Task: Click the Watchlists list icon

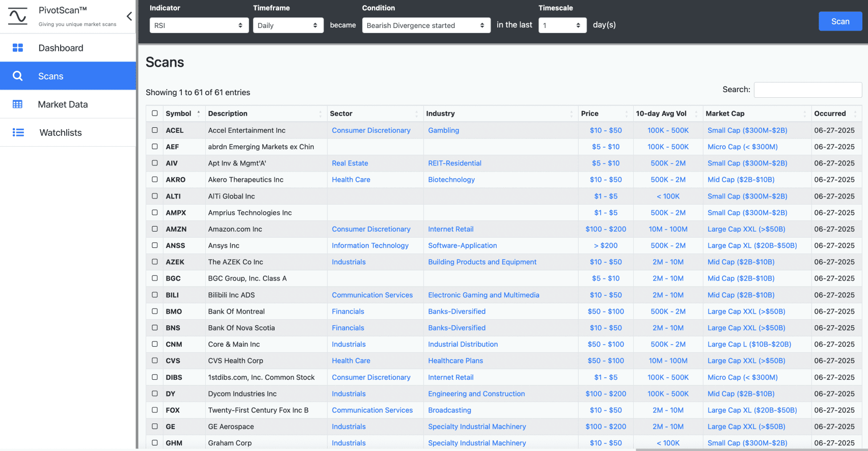Action: coord(18,132)
